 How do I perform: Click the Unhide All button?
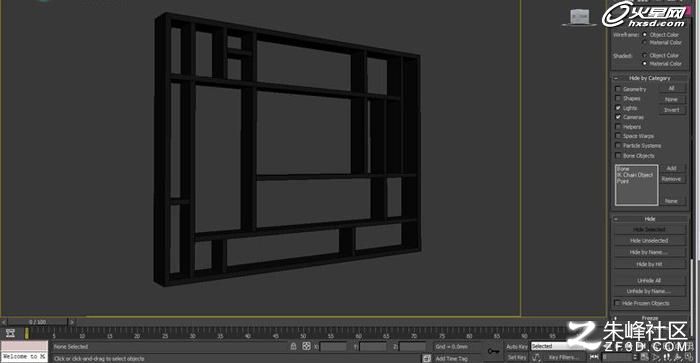[x=649, y=280]
